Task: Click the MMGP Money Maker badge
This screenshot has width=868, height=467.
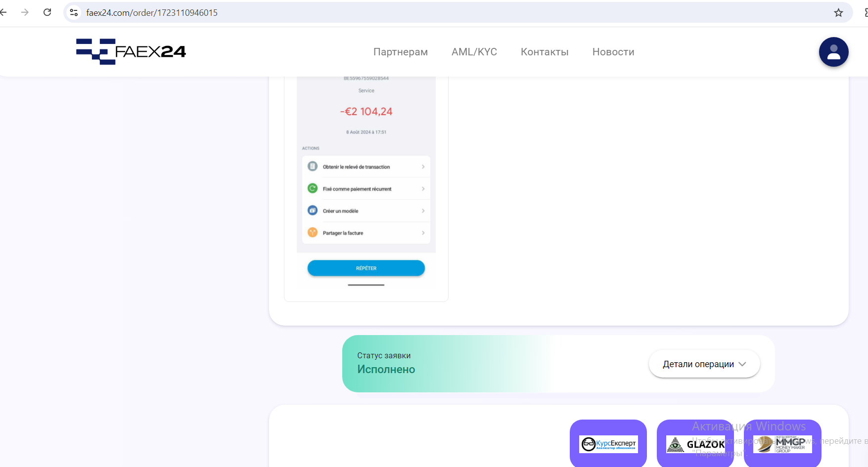Action: click(x=782, y=444)
